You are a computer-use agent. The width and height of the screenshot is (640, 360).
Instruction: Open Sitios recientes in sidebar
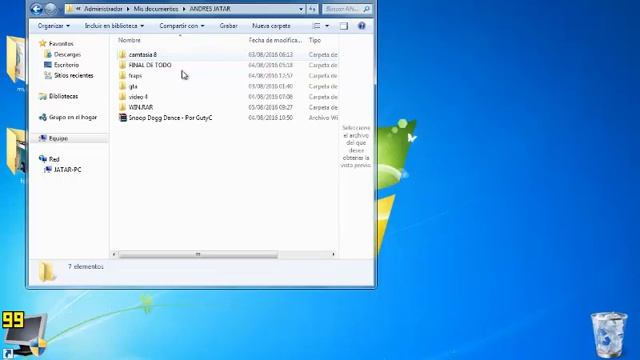(73, 76)
